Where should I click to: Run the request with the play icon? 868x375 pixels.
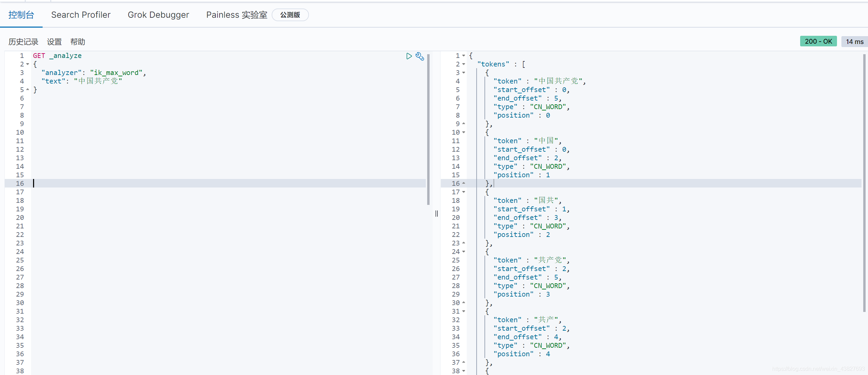pyautogui.click(x=409, y=56)
